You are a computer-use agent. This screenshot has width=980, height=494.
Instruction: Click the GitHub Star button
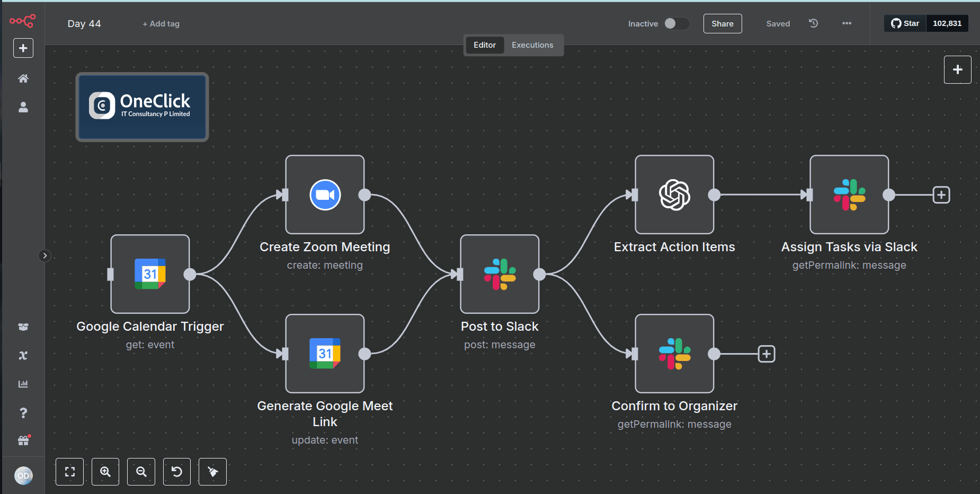point(905,23)
